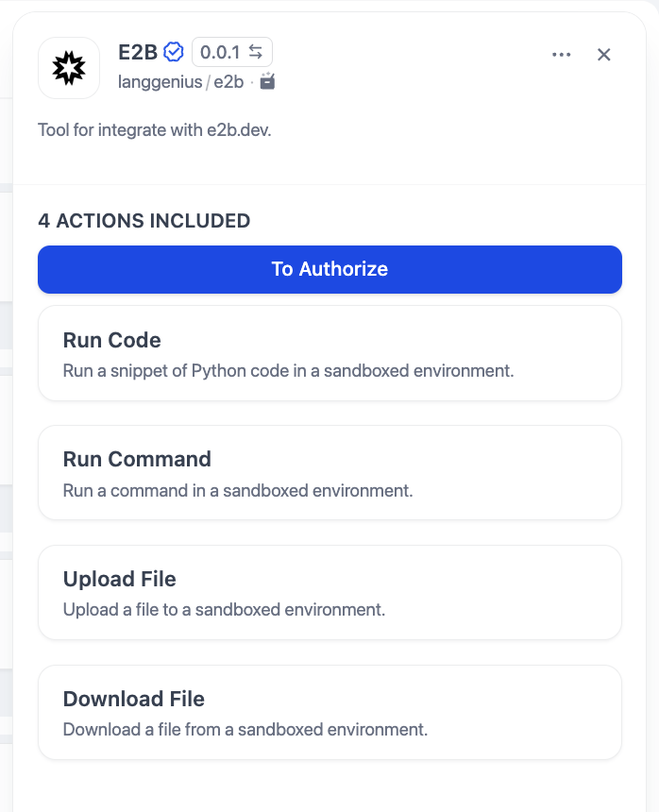Click the E2B starburst logo icon
Screen dimensions: 659x812
(x=69, y=68)
